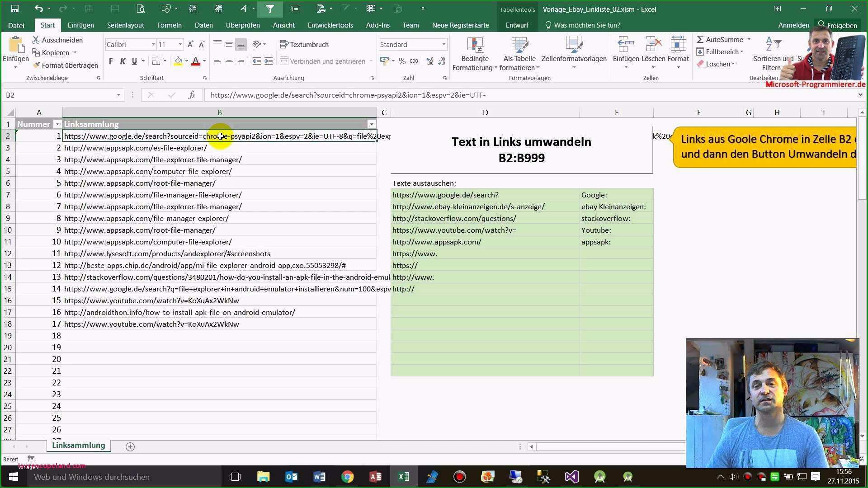
Task: Click the Einfügen paste clipboard icon
Action: (16, 45)
